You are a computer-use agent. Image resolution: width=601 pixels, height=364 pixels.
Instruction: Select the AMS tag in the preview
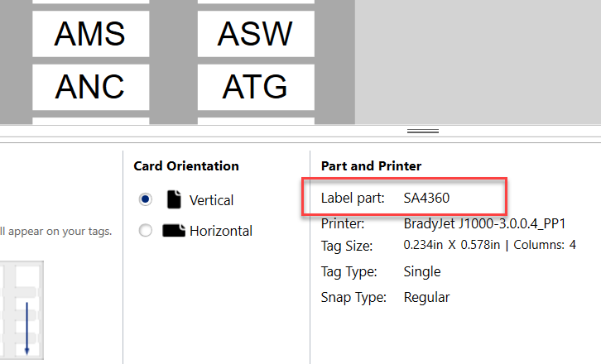89,34
